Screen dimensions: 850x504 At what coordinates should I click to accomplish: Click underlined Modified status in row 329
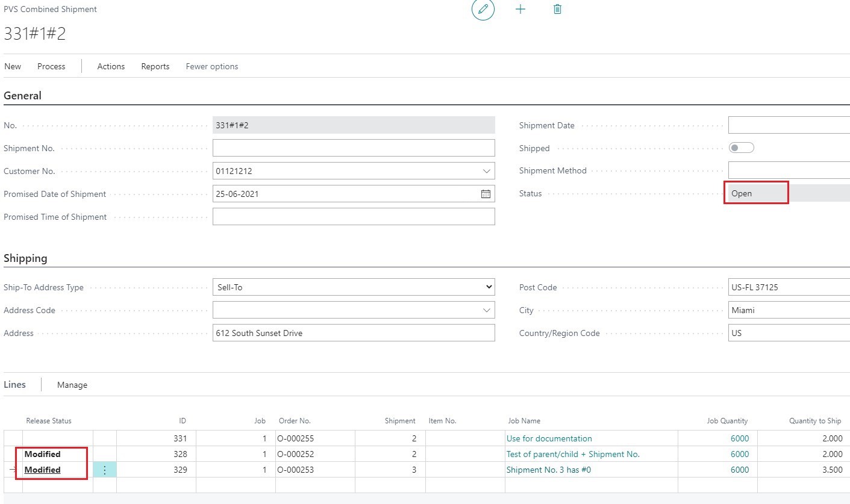42,470
